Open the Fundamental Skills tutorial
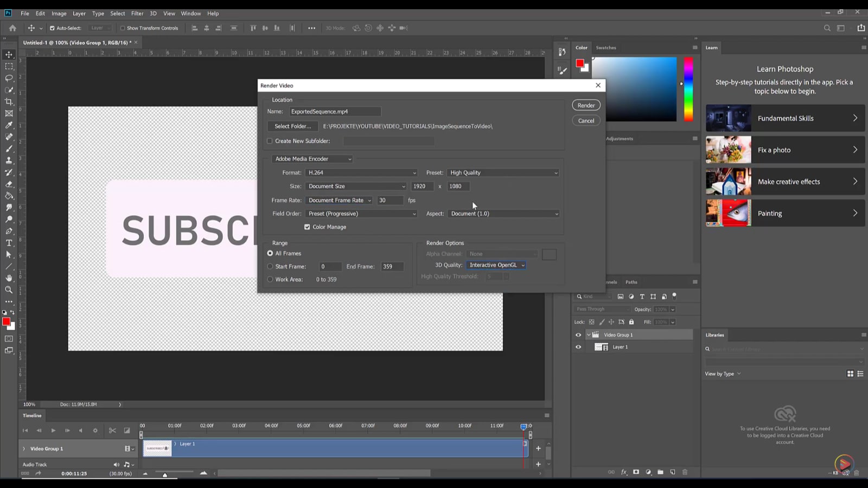The image size is (868, 488). point(785,118)
